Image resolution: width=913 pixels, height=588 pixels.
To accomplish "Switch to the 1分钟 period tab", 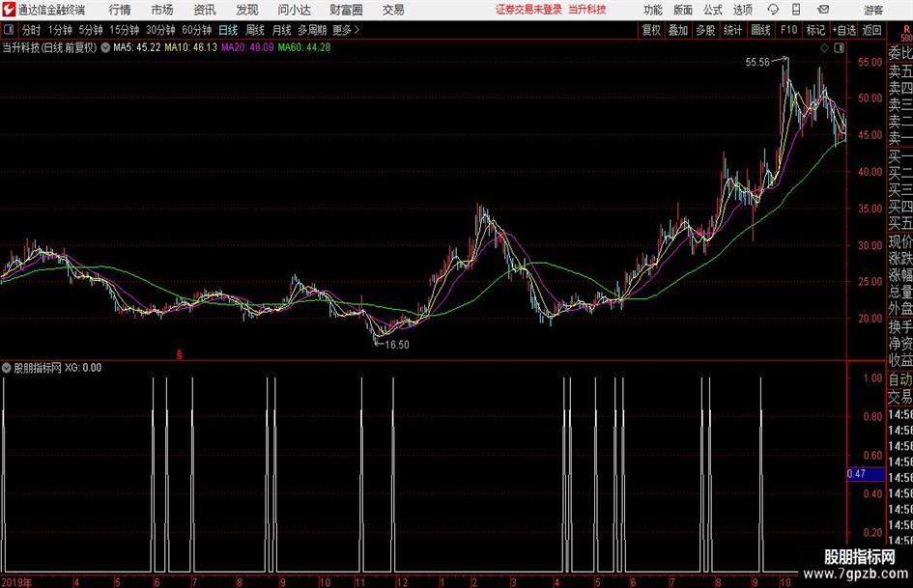I will (60, 30).
